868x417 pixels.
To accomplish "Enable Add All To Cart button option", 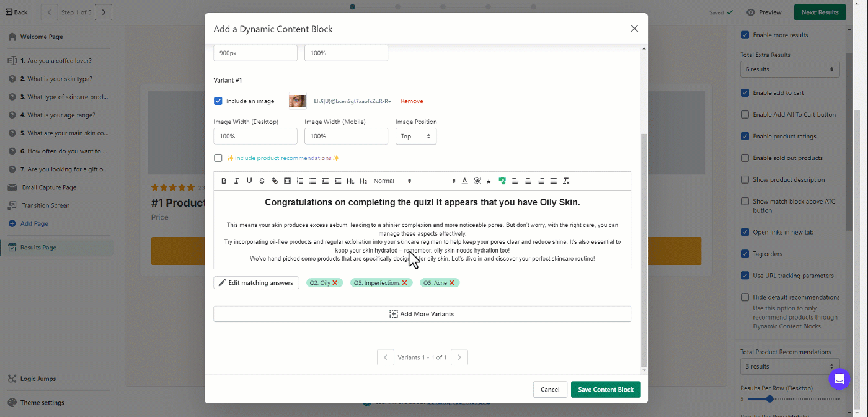I will coord(745,115).
